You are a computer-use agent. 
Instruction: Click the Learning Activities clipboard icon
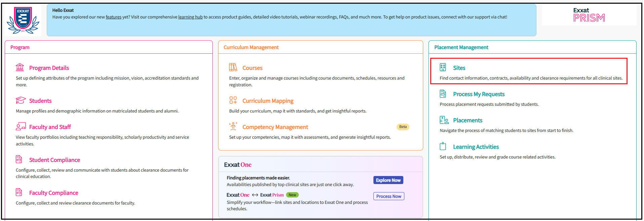coord(443,146)
